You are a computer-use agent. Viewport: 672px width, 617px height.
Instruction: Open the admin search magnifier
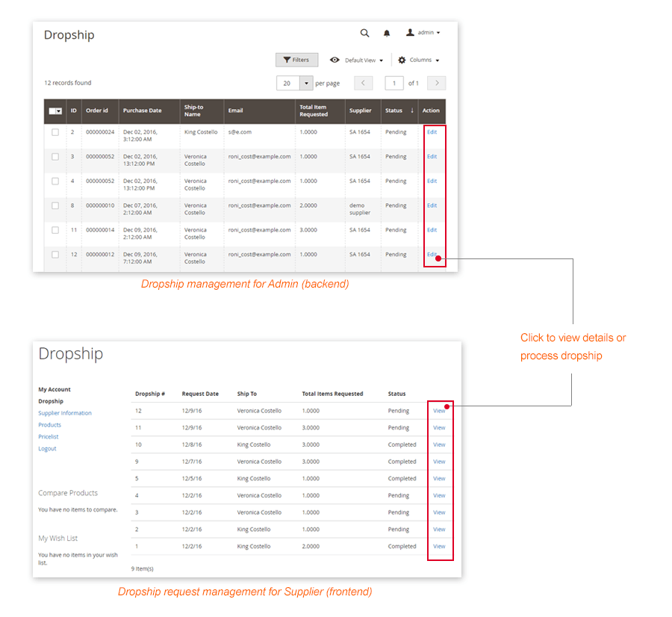point(364,33)
